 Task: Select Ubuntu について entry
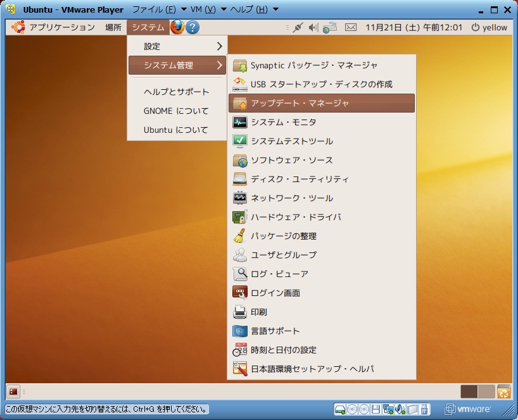[x=177, y=130]
